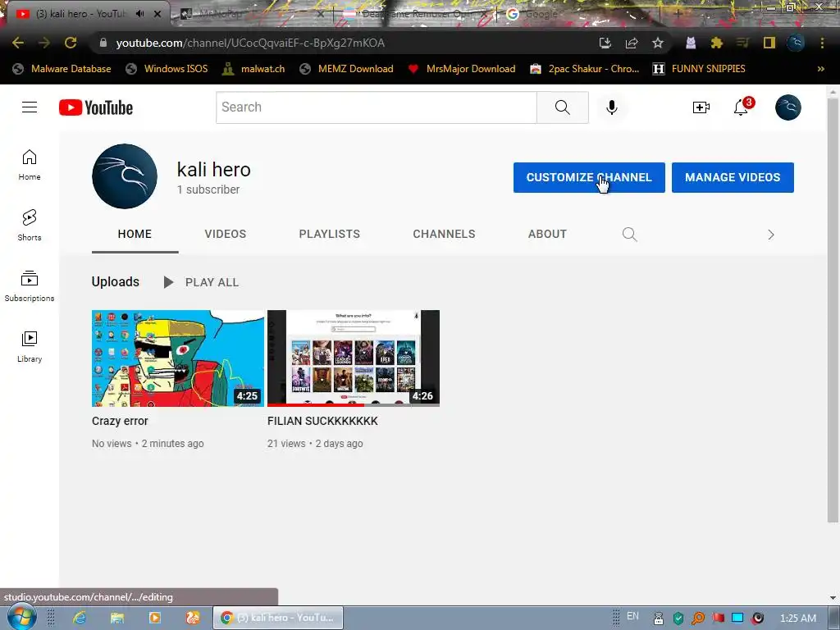
Task: Open Shorts in the sidebar
Action: point(30,225)
